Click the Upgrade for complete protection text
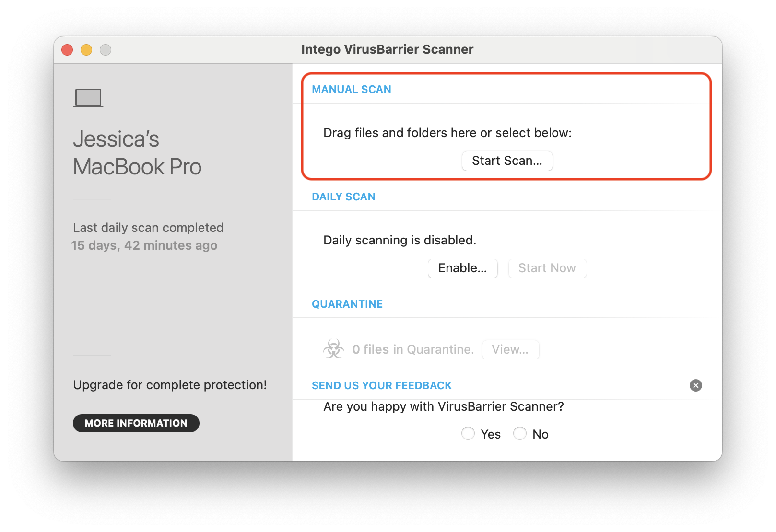 tap(170, 385)
